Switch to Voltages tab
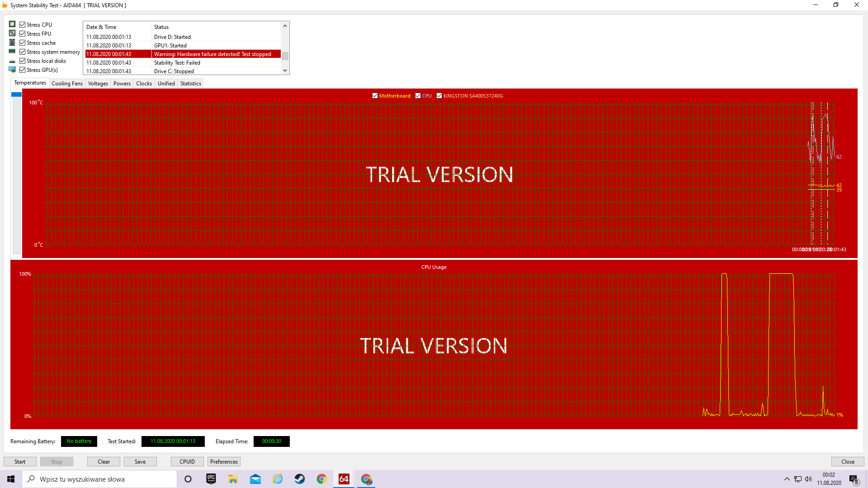 [98, 84]
